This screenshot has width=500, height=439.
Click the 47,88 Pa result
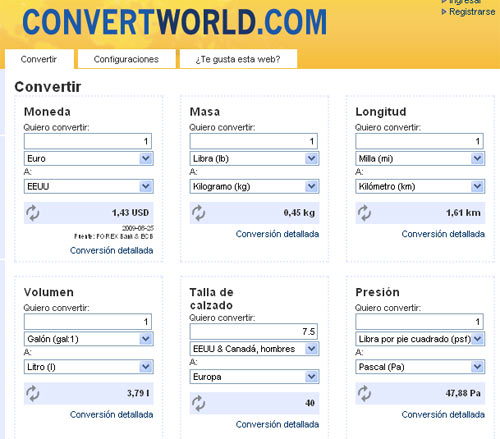click(463, 393)
